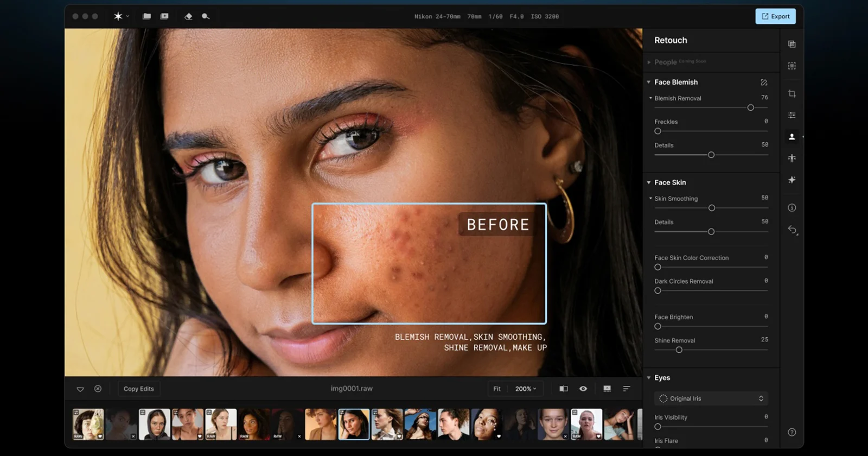This screenshot has height=456, width=868.
Task: Click the Fit zoom button
Action: coord(497,389)
